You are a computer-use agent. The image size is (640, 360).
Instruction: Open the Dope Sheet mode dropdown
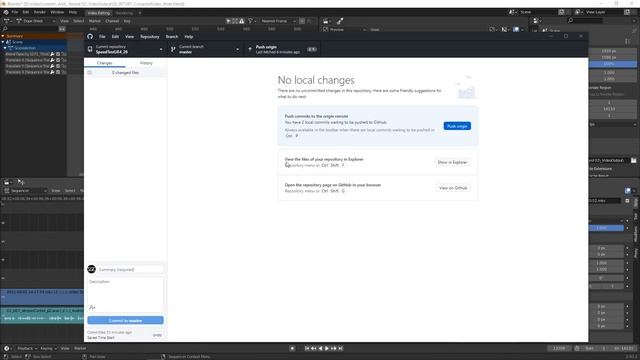point(36,21)
